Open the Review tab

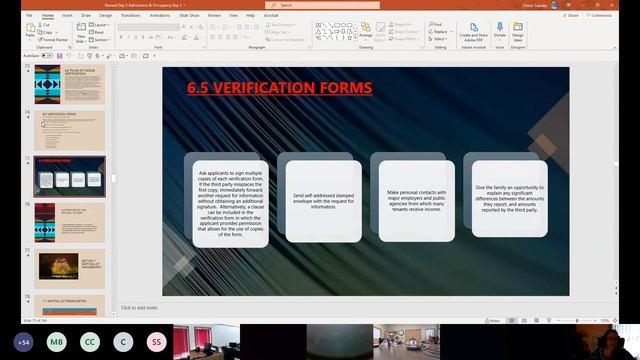pyautogui.click(x=214, y=16)
